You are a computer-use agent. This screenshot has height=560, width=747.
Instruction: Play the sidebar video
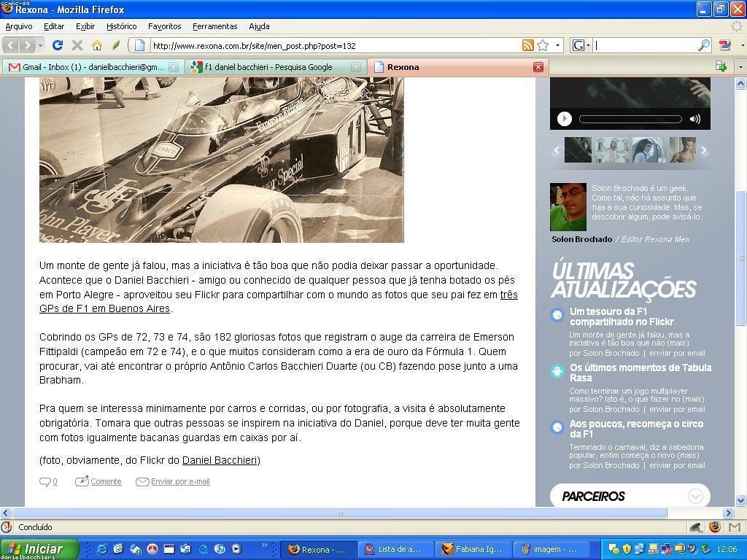click(565, 119)
